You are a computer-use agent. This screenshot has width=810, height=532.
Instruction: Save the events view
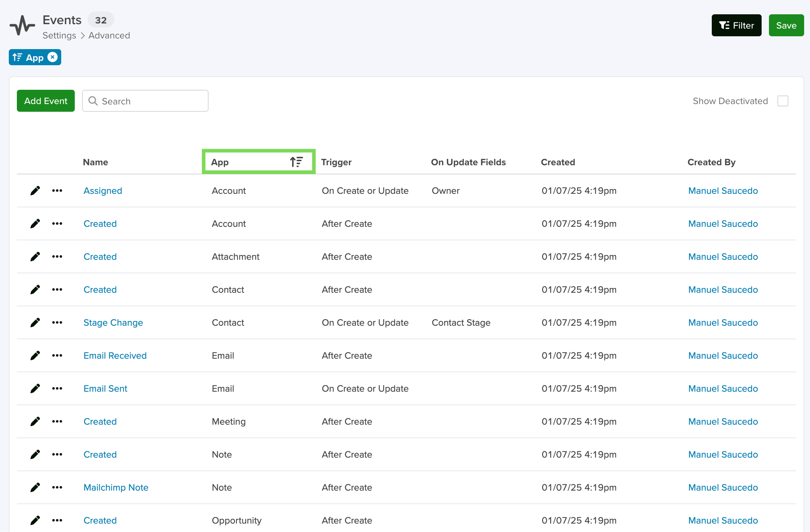pos(787,25)
